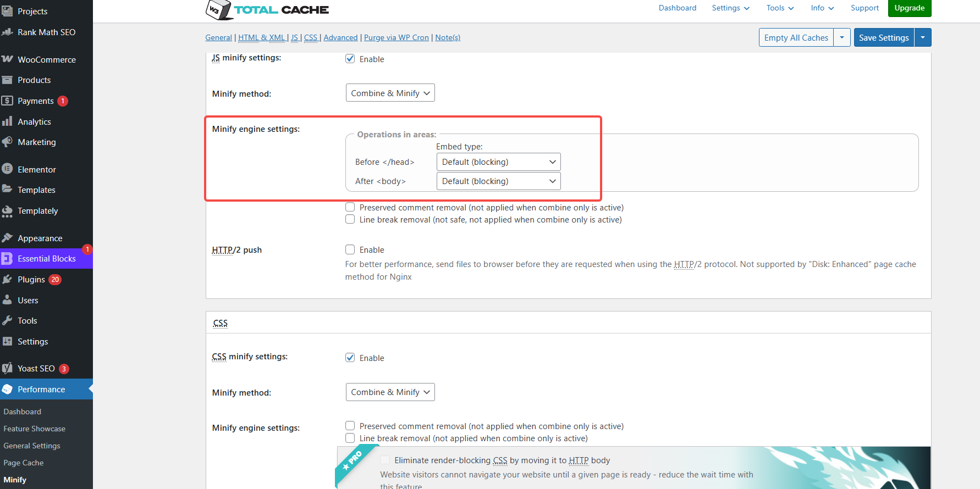
Task: Jump to HTML & XML anchor link
Action: click(x=262, y=37)
